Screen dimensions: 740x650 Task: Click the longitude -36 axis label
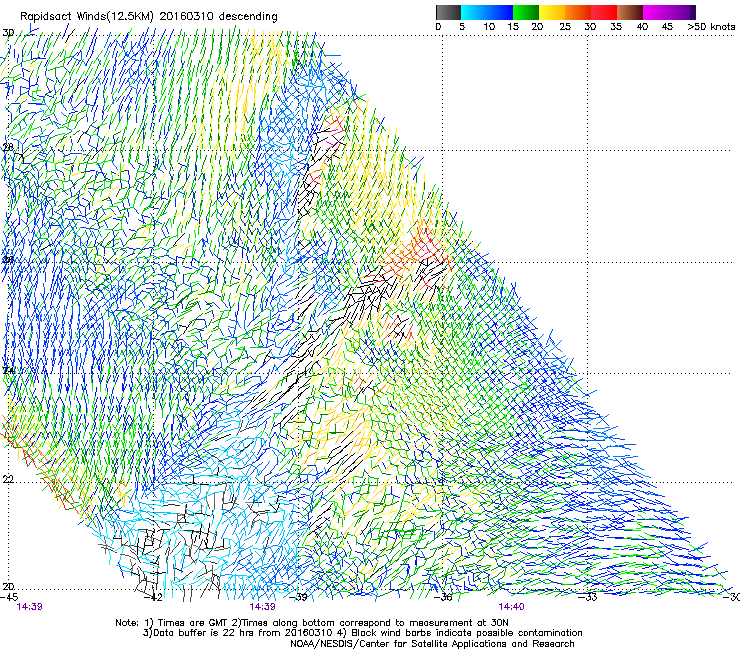tap(443, 597)
